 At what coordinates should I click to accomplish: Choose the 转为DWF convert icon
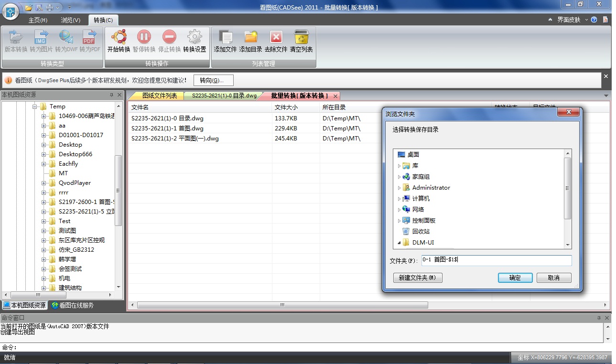[66, 37]
